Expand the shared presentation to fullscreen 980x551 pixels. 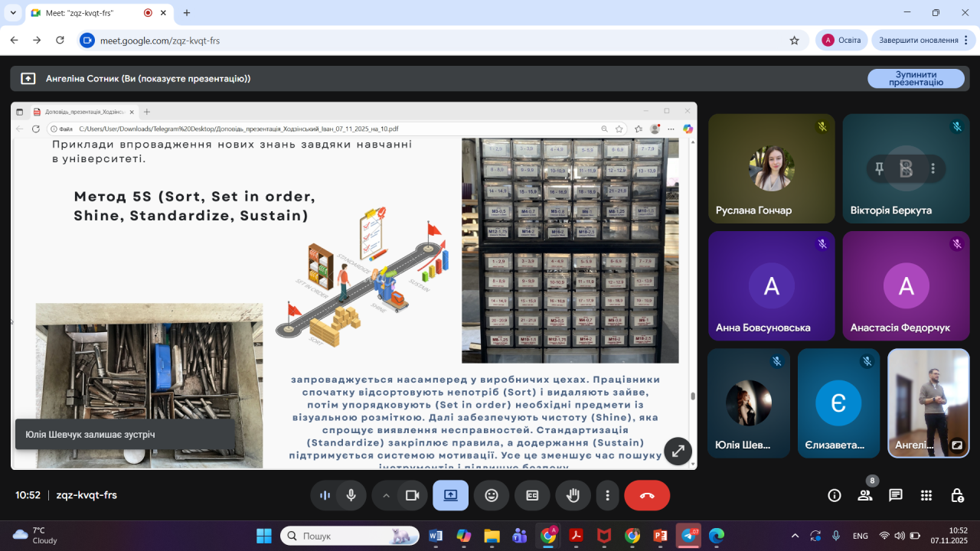click(678, 452)
